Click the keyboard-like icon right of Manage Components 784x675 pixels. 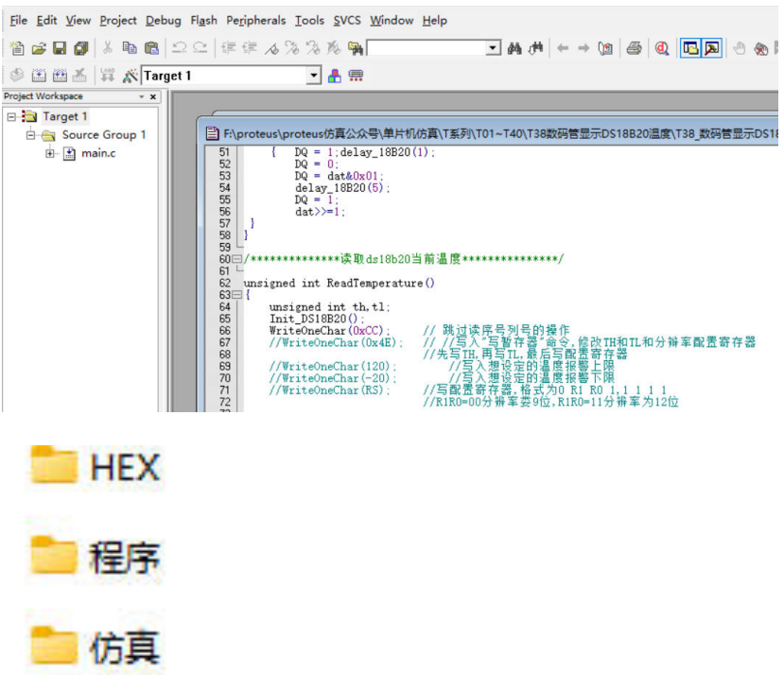[356, 76]
